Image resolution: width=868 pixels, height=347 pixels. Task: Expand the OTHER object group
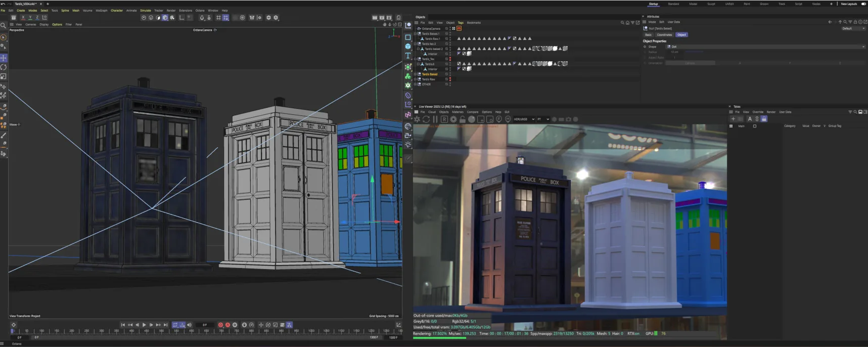[x=416, y=84]
